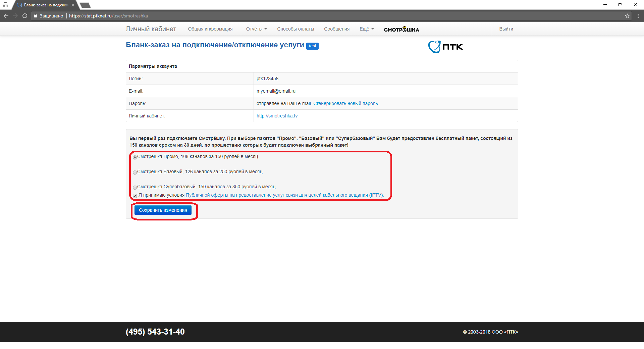This screenshot has height=349, width=644.
Task: Expand the Ещё dropdown menu
Action: (367, 29)
